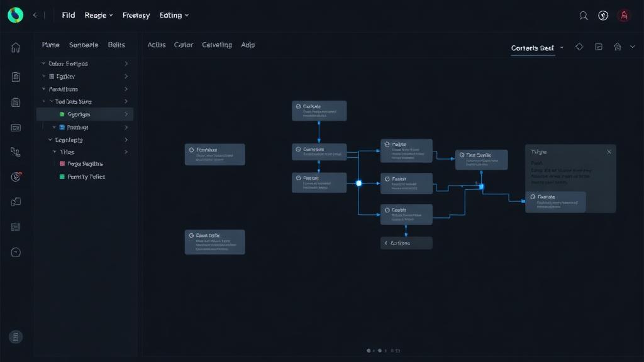The height and width of the screenshot is (362, 644).
Task: Close the info panel with the X button
Action: pyautogui.click(x=608, y=151)
